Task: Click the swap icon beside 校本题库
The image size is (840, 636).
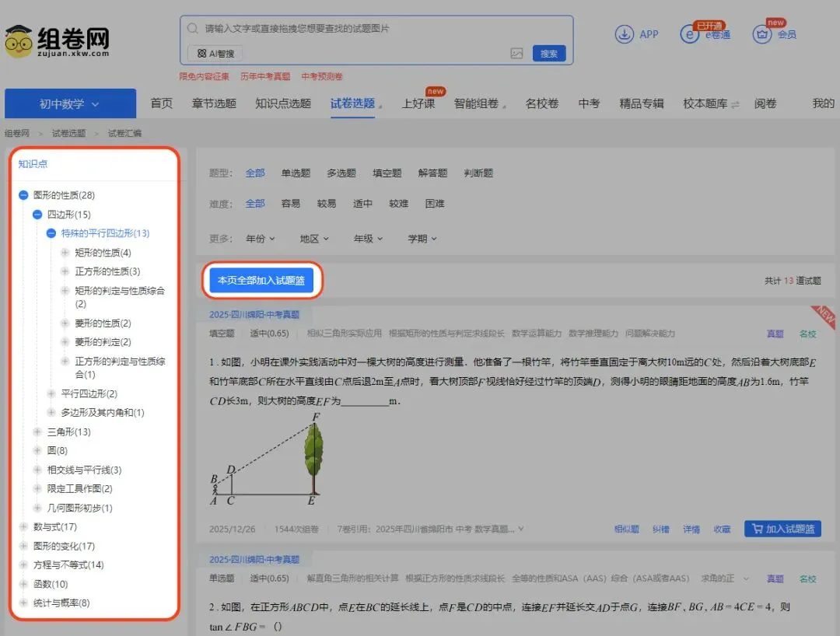Action: [x=736, y=104]
